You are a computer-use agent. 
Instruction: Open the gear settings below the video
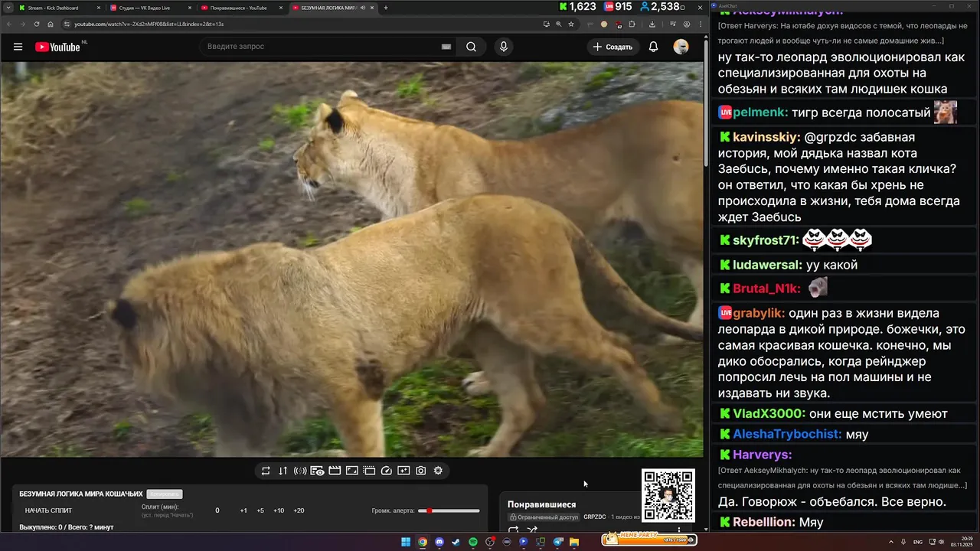click(438, 471)
